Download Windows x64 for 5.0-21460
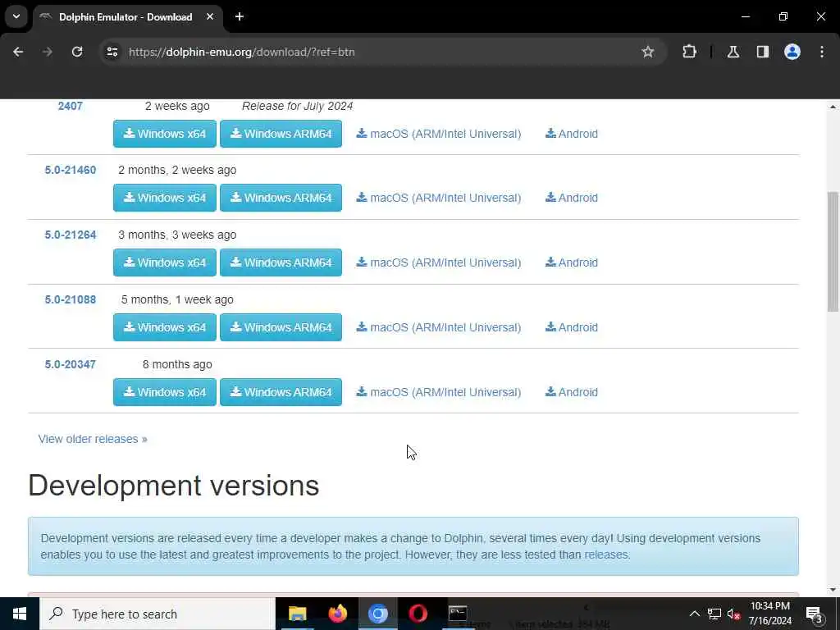 point(165,198)
